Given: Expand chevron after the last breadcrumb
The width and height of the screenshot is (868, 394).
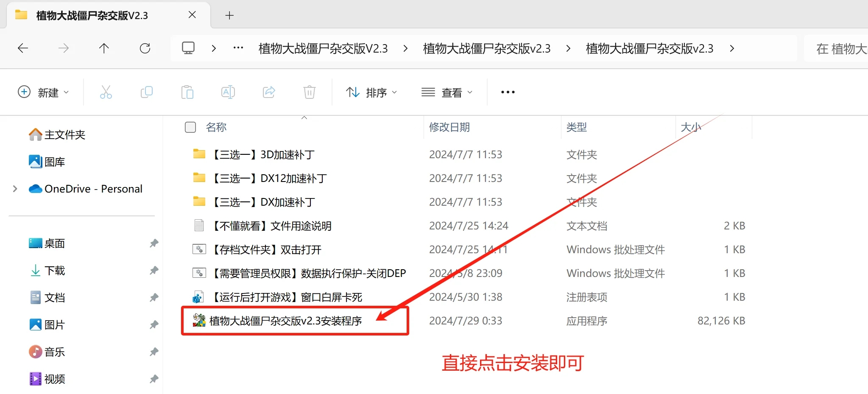Looking at the screenshot, I should pos(732,48).
